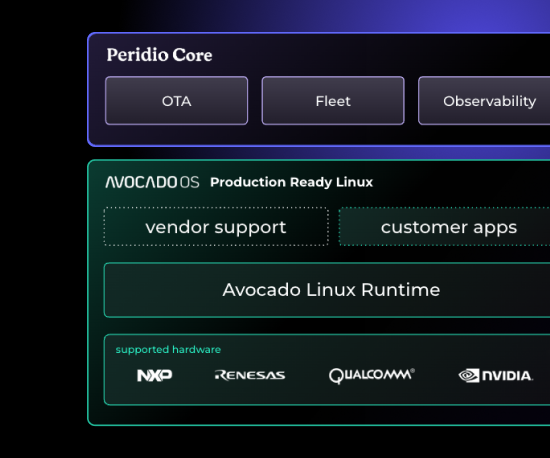Click the Avocado OS logo

tap(152, 182)
